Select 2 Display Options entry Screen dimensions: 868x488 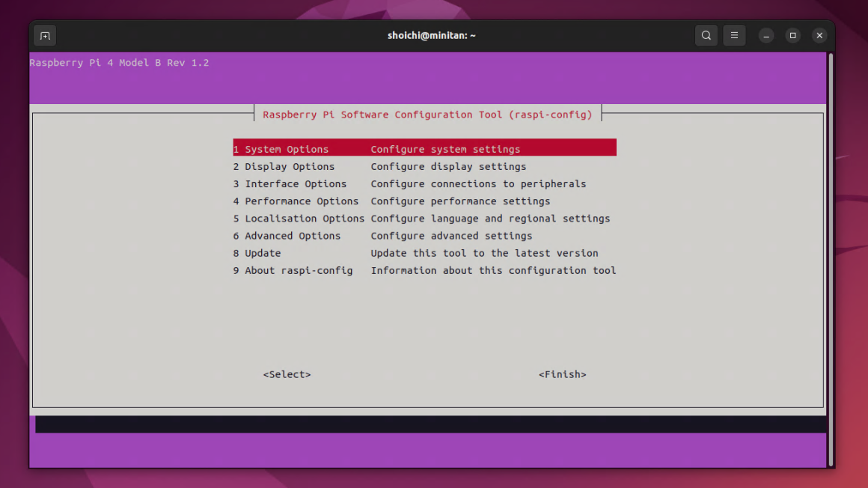click(424, 166)
